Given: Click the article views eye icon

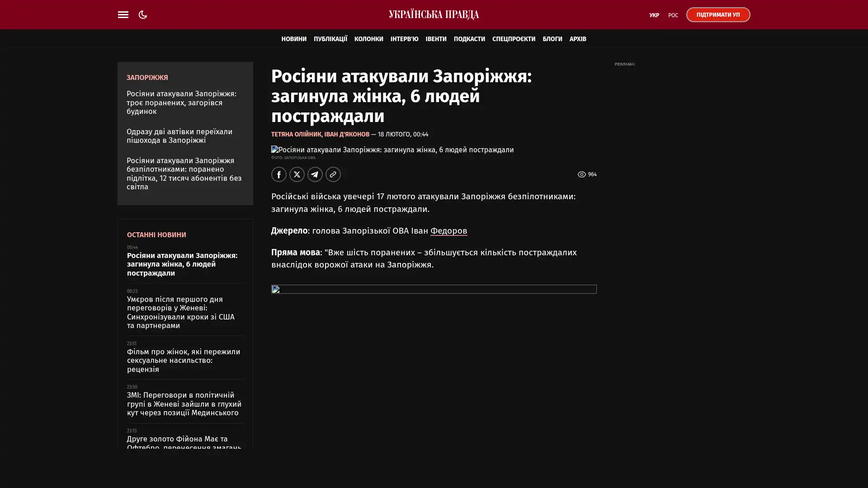Looking at the screenshot, I should coord(581,174).
